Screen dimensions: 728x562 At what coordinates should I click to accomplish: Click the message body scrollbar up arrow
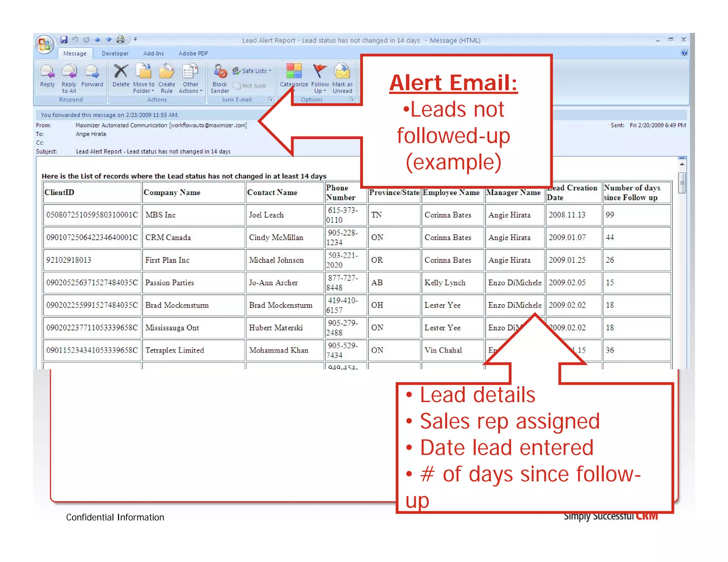[682, 164]
